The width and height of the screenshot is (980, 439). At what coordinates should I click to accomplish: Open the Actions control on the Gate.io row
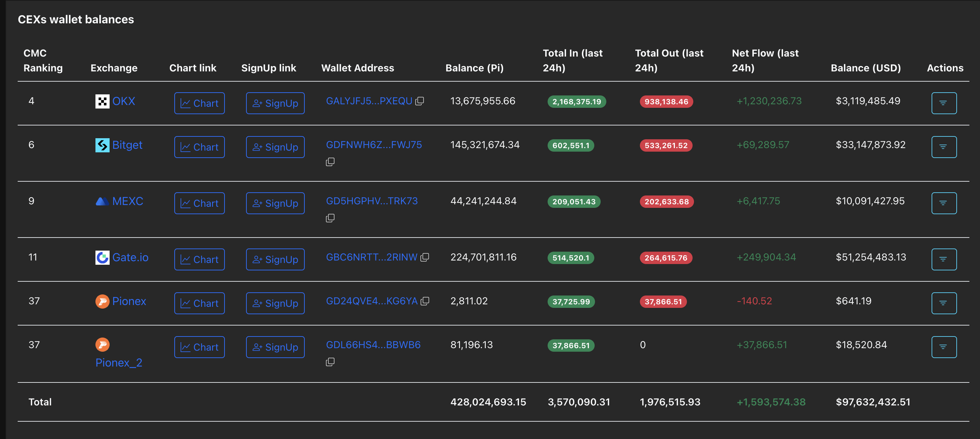944,259
